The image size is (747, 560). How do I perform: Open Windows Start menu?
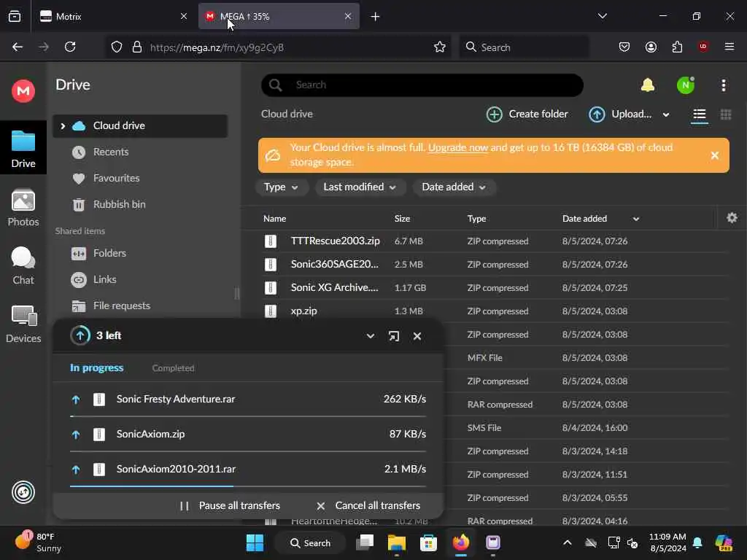255,542
